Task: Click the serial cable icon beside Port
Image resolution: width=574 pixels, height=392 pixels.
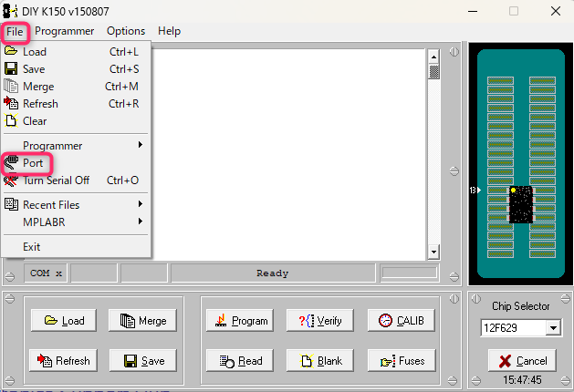Action: [11, 162]
